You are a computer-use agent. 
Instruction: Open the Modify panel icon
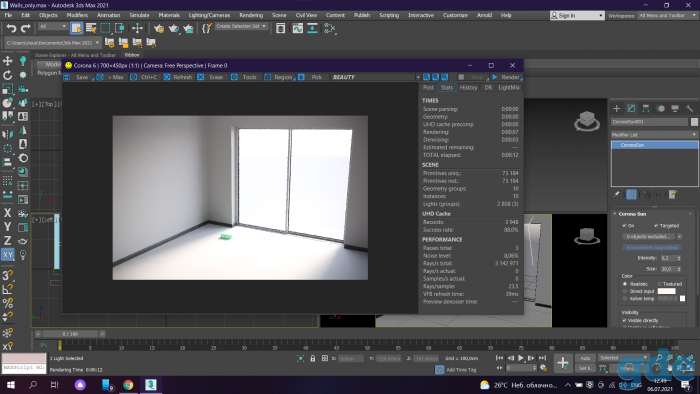click(631, 108)
